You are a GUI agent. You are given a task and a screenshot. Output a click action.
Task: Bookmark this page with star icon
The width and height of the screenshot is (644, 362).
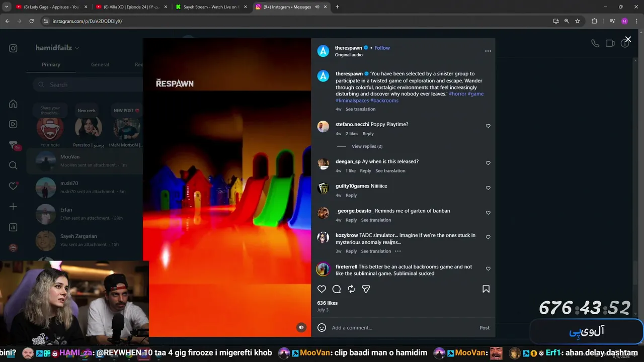(x=578, y=21)
